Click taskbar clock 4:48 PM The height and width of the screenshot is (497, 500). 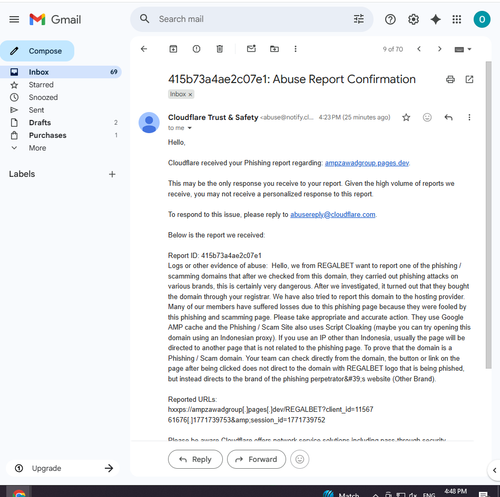[x=455, y=492]
